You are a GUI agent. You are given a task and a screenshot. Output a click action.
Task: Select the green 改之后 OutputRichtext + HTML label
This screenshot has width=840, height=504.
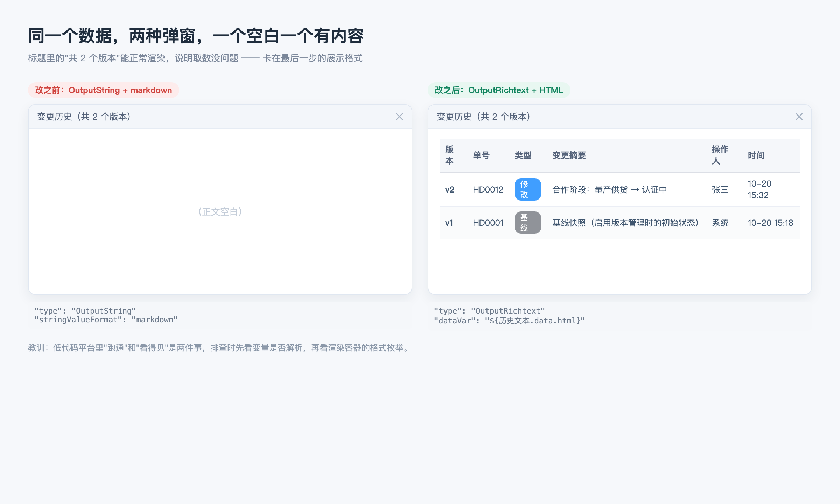(499, 90)
